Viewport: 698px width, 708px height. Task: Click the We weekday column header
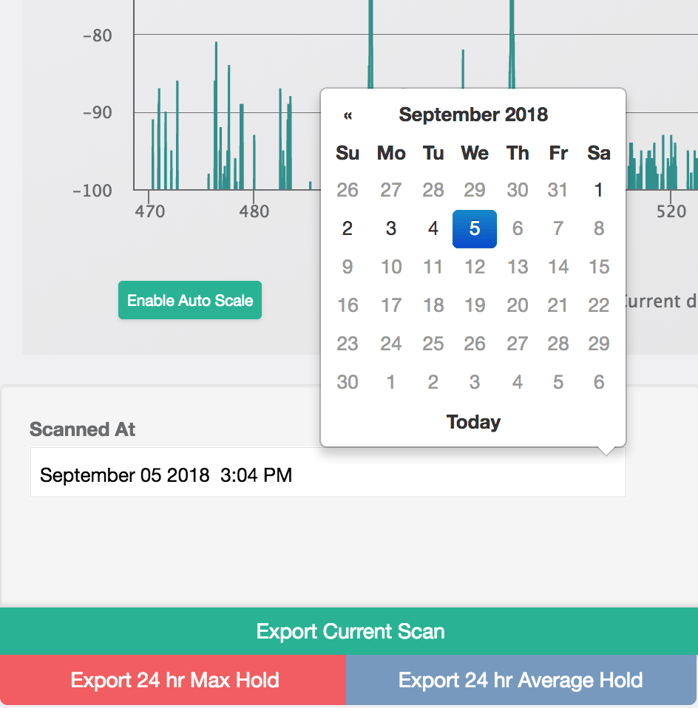coord(475,153)
